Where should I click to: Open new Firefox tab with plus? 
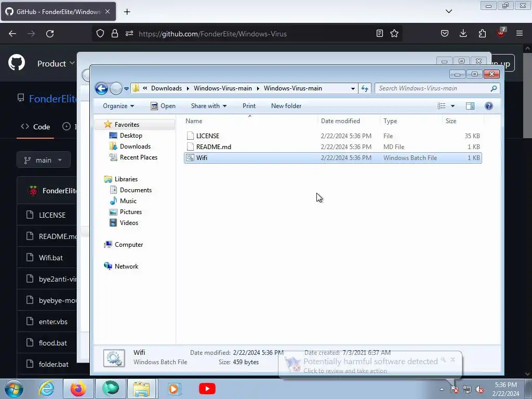click(127, 12)
